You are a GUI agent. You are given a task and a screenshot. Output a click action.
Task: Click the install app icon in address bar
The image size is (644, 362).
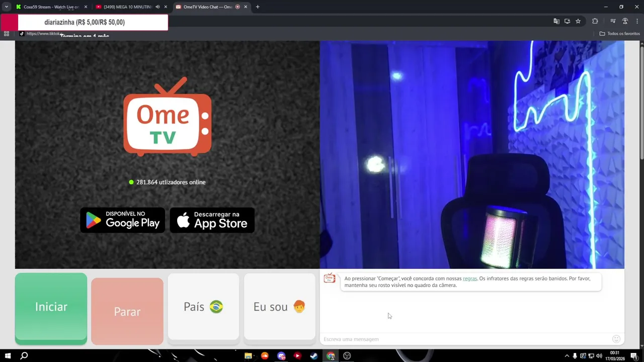click(x=567, y=21)
